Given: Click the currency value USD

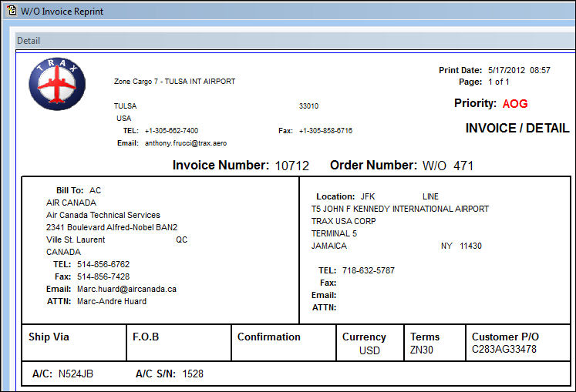Looking at the screenshot, I should [x=369, y=350].
